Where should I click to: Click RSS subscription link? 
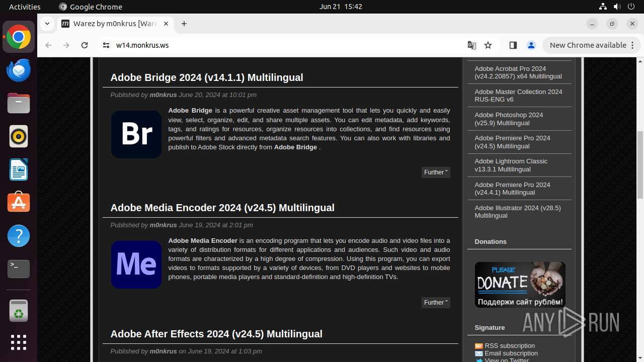[x=510, y=346]
